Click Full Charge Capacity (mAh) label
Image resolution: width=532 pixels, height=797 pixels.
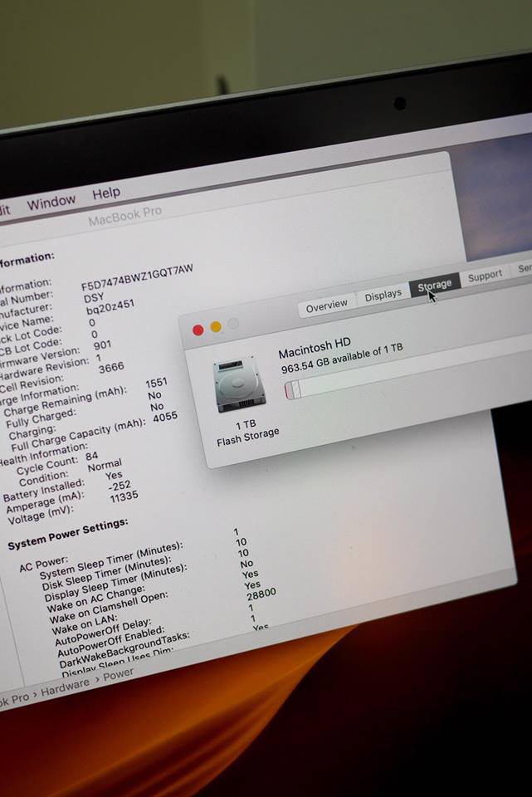(x=78, y=434)
